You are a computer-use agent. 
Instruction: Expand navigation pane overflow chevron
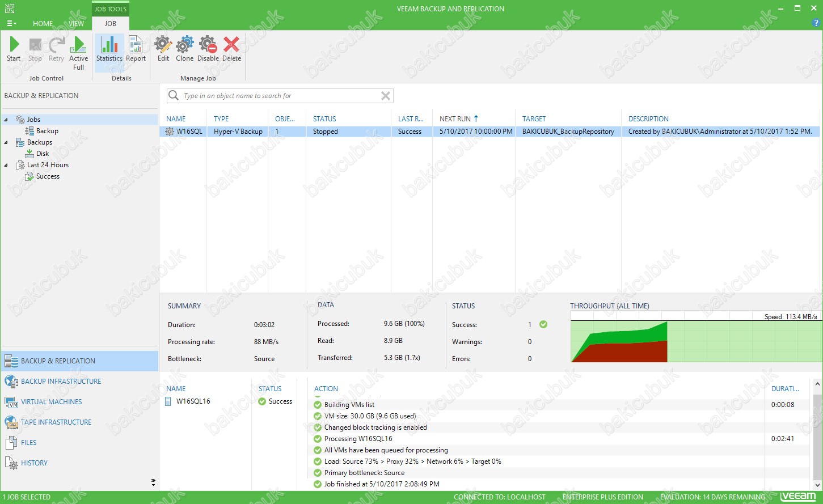pyautogui.click(x=153, y=482)
